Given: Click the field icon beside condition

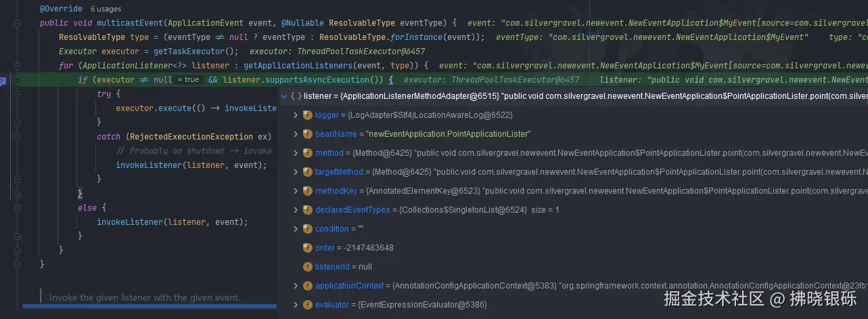Looking at the screenshot, I should [x=308, y=229].
